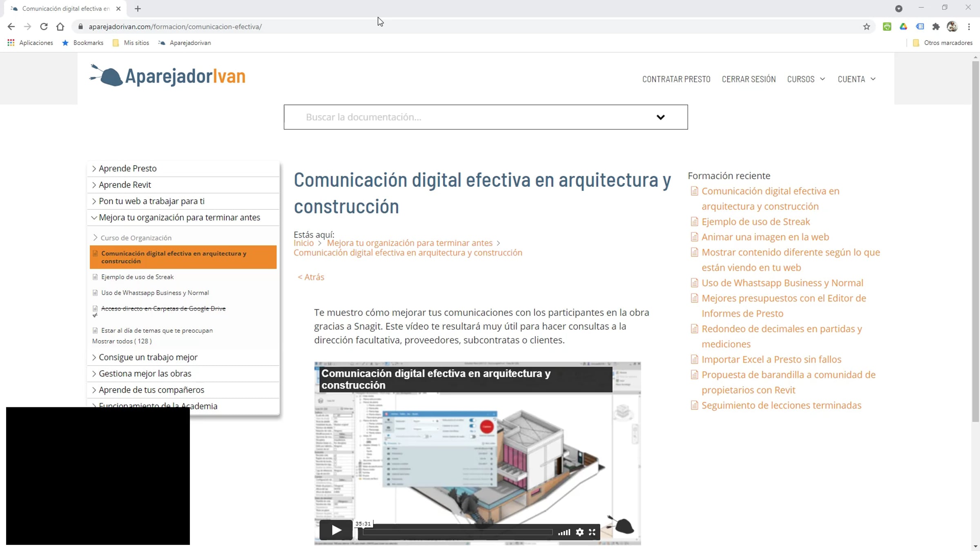Click CONTRATAR PRESTO in the navigation
The width and height of the screenshot is (980, 551).
676,79
